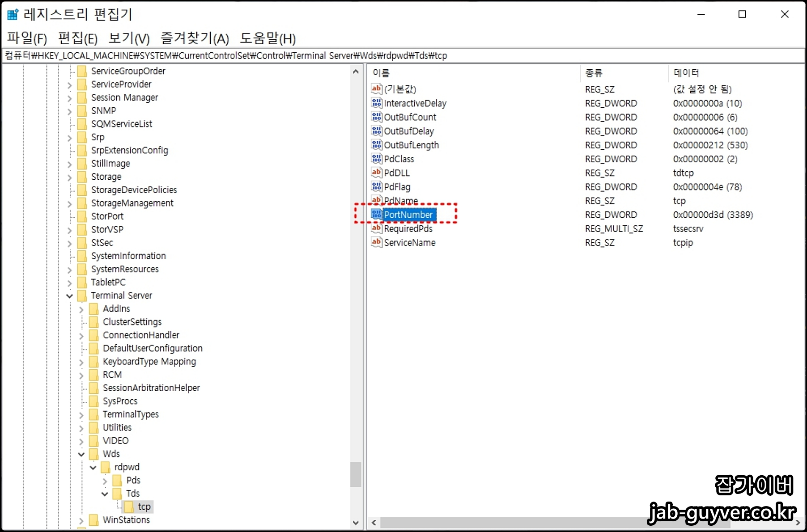The image size is (807, 532).
Task: Select the DefaultUserConfiguration key
Action: pyautogui.click(x=153, y=348)
